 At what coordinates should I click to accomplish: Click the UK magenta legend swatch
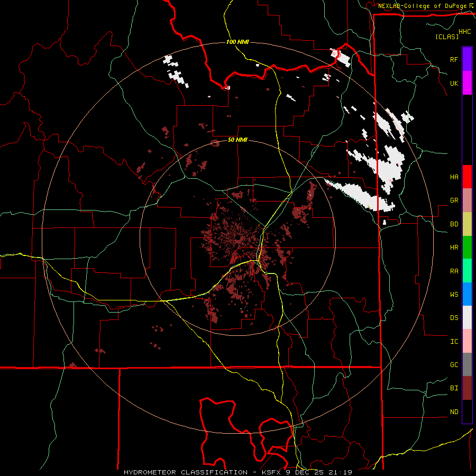click(467, 83)
